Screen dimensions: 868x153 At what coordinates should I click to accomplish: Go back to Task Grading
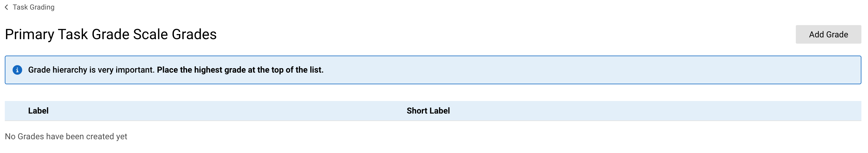pos(33,7)
